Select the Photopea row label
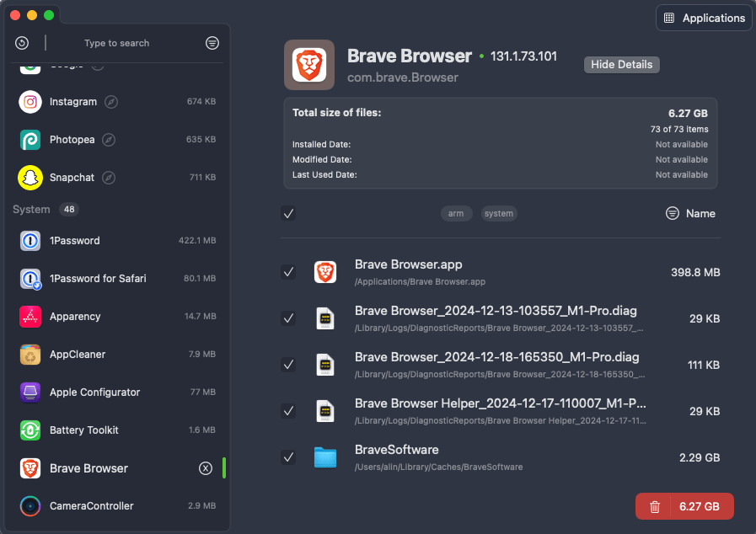This screenshot has height=534, width=756. pyautogui.click(x=72, y=140)
